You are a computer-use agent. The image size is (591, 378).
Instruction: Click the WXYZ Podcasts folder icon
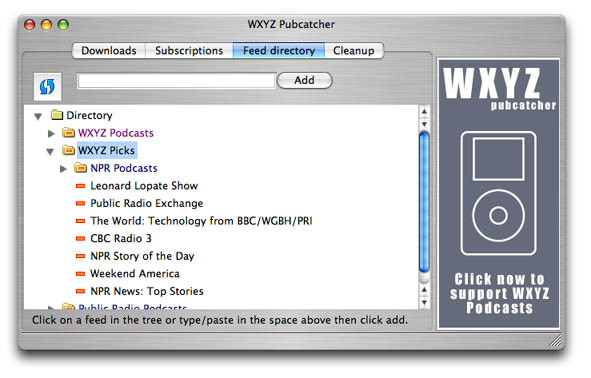coord(68,132)
